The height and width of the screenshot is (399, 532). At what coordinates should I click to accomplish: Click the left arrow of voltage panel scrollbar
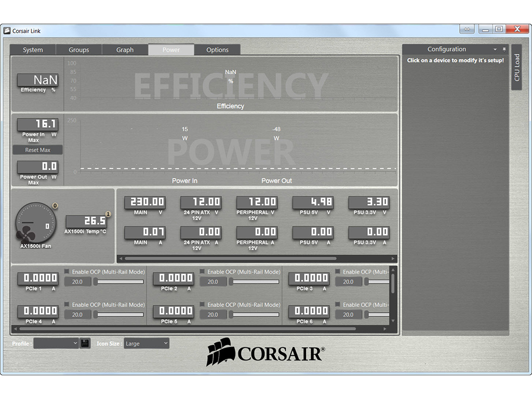tap(121, 259)
